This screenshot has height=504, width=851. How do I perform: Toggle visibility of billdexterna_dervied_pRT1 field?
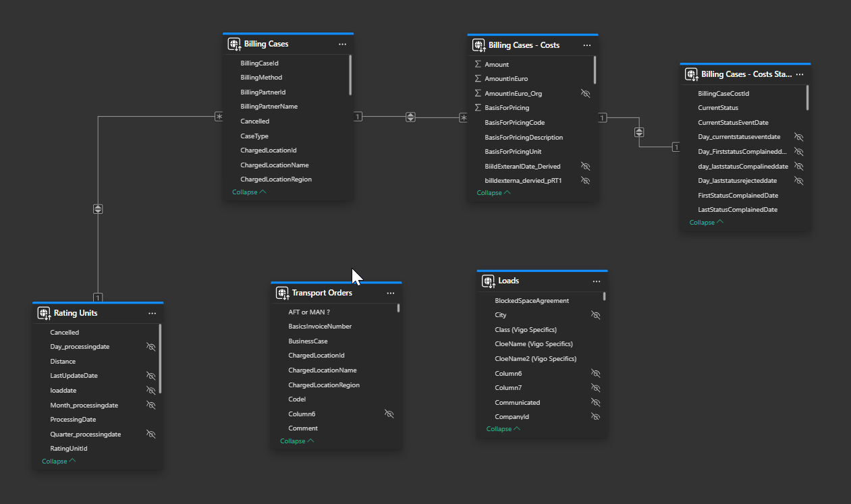(x=585, y=181)
